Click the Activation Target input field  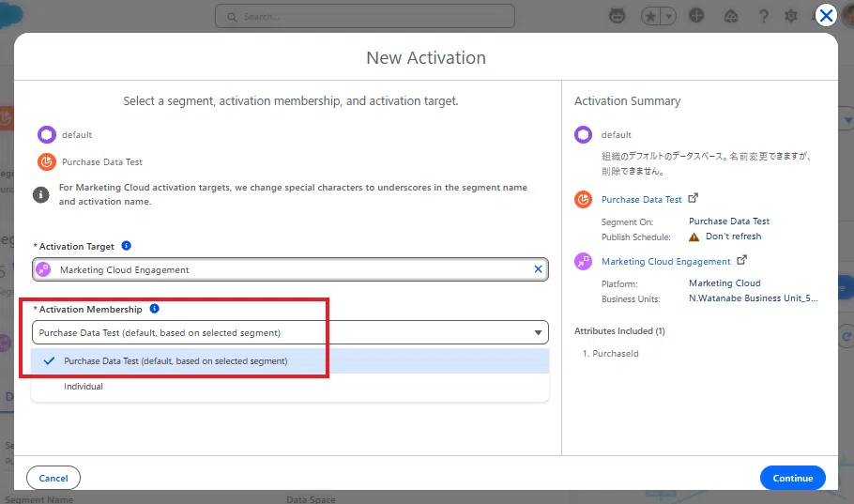[x=290, y=269]
